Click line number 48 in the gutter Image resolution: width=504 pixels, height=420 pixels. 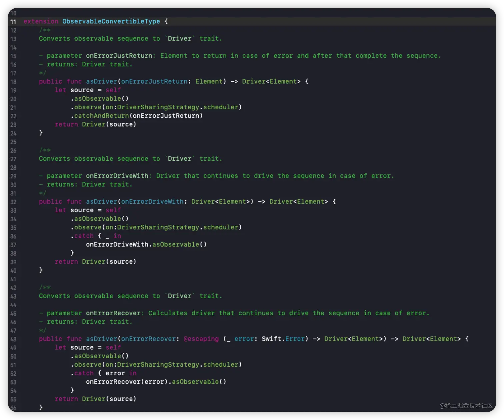pos(13,339)
